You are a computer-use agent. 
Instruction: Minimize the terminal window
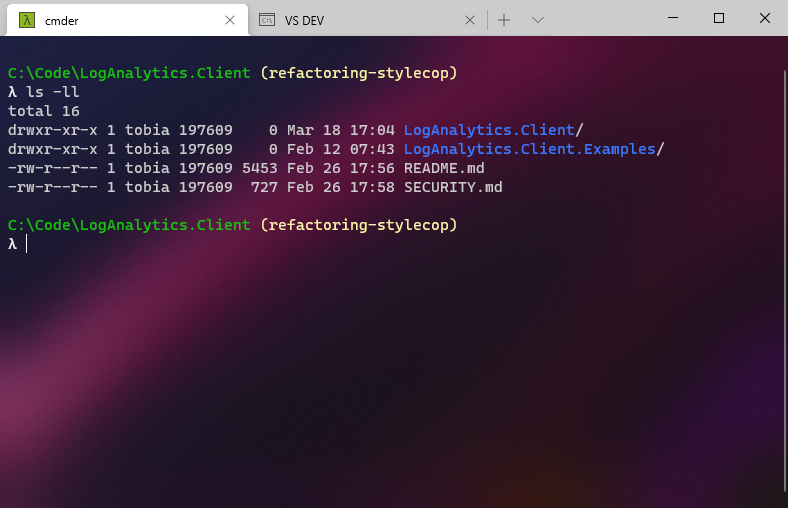(672, 18)
